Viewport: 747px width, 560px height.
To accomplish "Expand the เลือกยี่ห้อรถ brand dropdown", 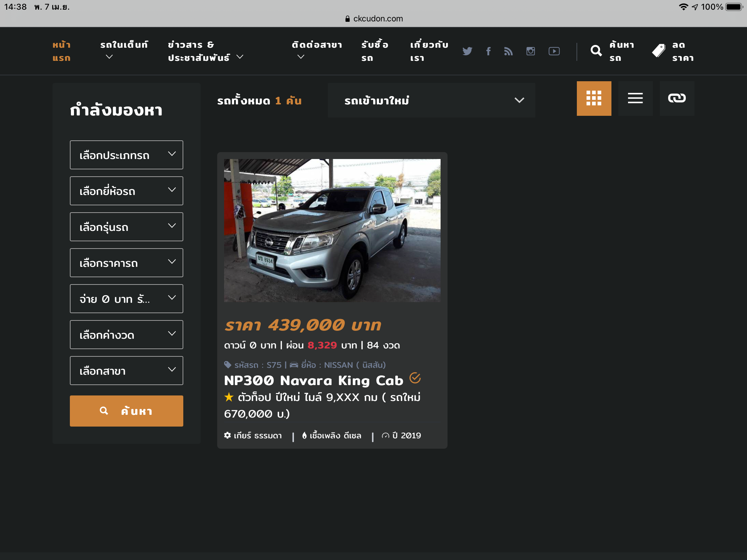I will pyautogui.click(x=126, y=191).
